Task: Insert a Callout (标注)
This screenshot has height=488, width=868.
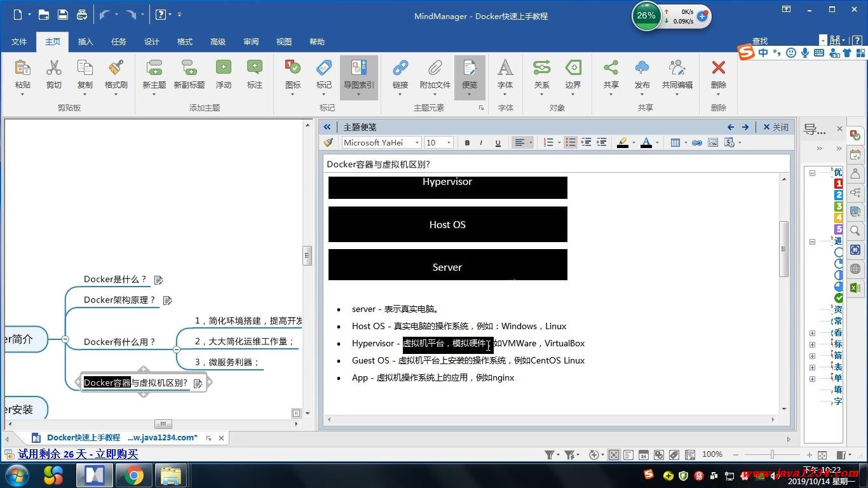Action: pyautogui.click(x=254, y=68)
